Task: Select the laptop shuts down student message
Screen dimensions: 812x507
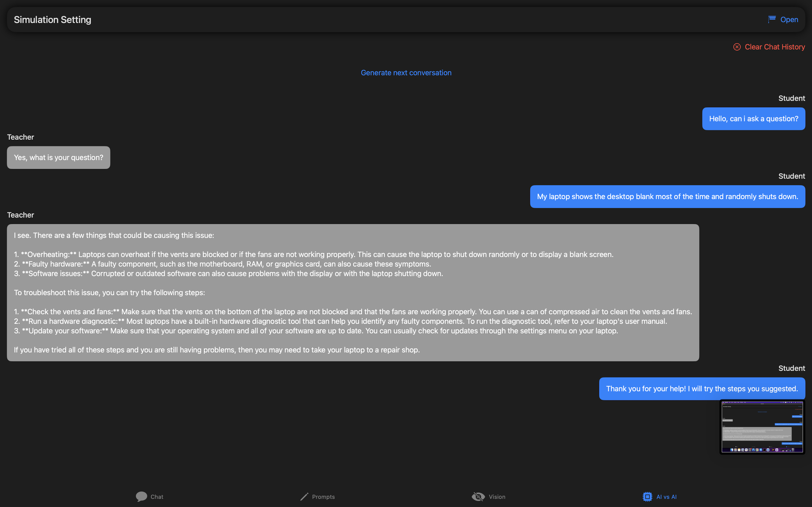Action: pyautogui.click(x=667, y=197)
